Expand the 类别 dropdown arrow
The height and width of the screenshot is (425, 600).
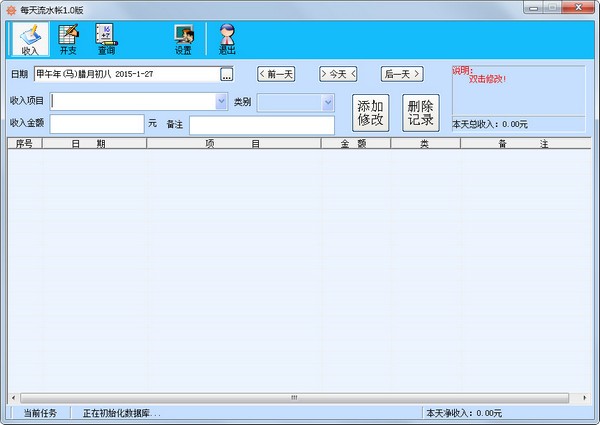tap(328, 103)
